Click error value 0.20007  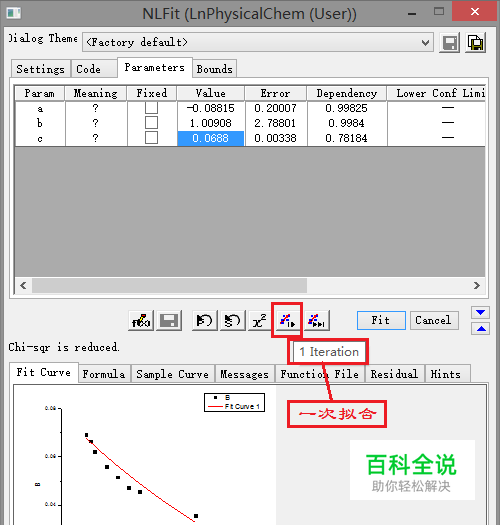click(275, 108)
